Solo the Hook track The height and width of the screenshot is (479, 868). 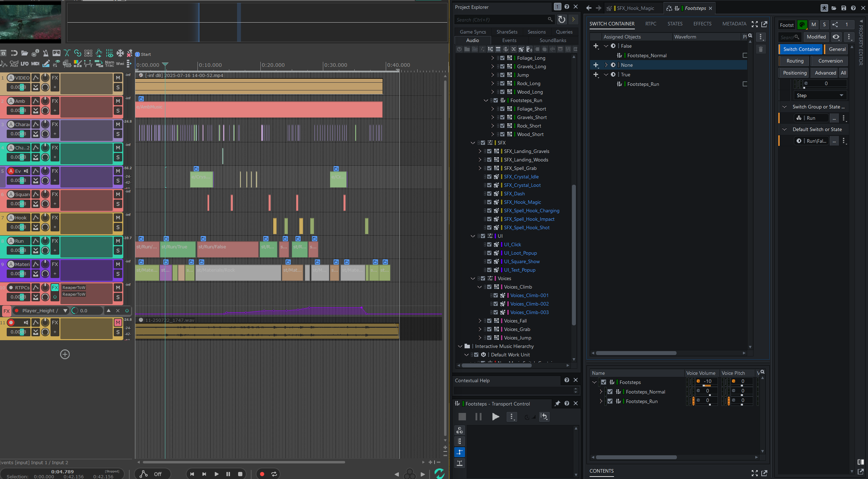118,227
